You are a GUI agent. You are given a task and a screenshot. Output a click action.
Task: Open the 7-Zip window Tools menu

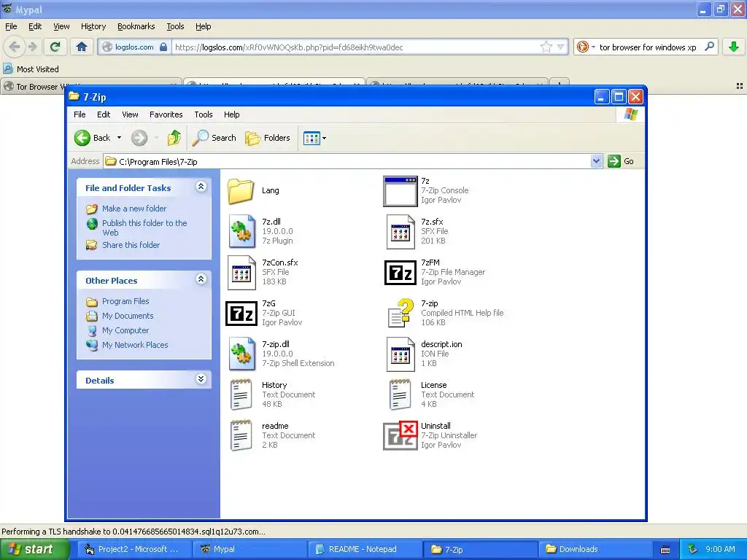pos(203,114)
